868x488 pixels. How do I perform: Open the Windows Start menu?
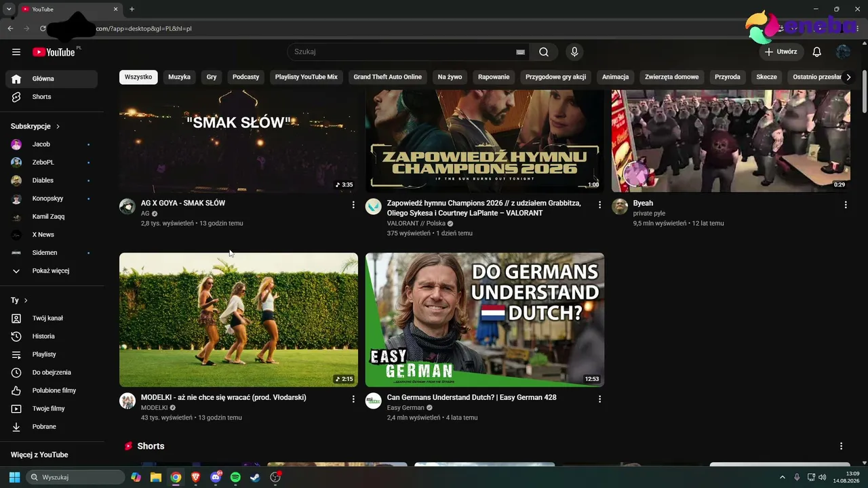coord(14,477)
